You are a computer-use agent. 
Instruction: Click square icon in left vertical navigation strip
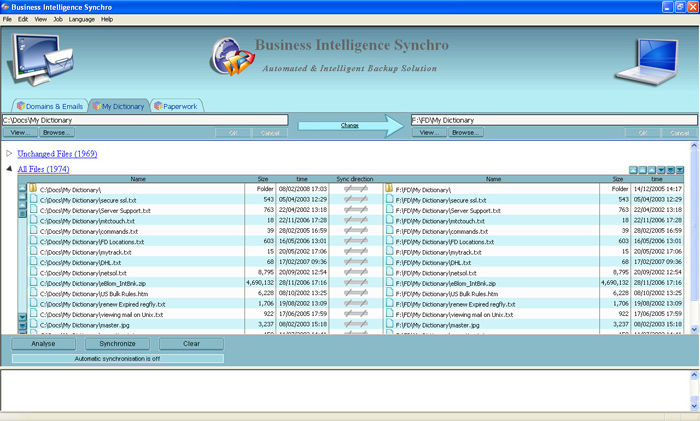[x=22, y=214]
